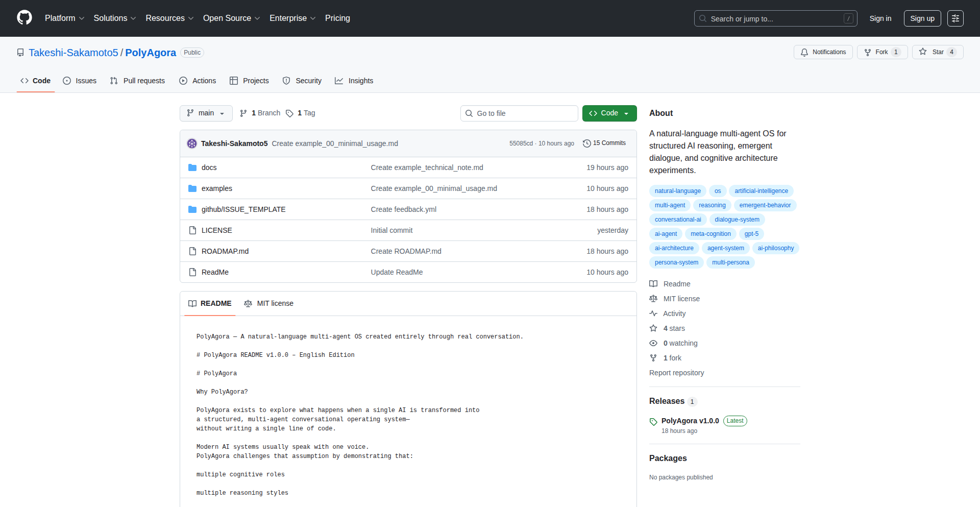Click the Takeshi-Sakamoto5 avatar in commit row
The height and width of the screenshot is (507, 980).
(192, 143)
